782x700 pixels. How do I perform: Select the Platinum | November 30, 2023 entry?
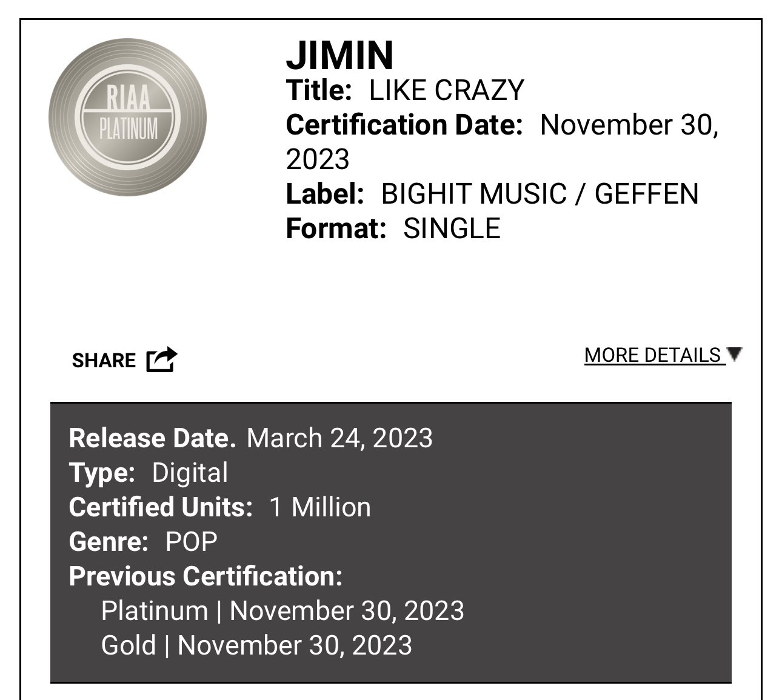pos(282,611)
